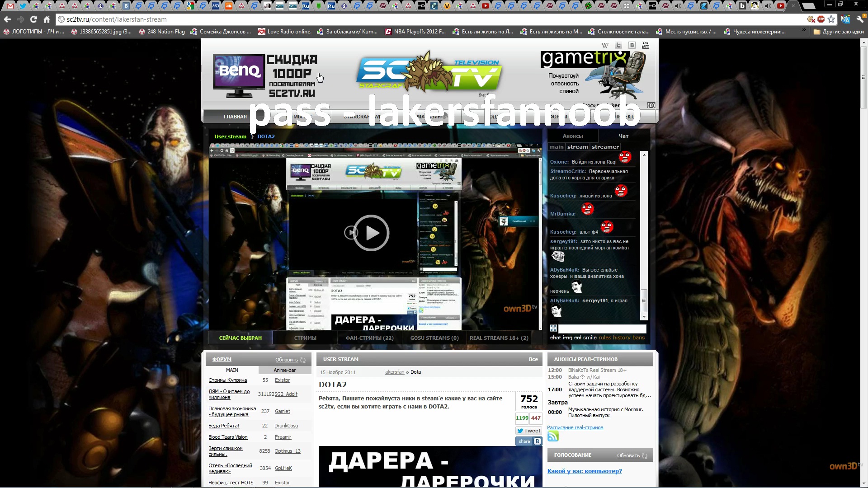Toggle the img option in chat
The height and width of the screenshot is (488, 868).
coord(567,338)
